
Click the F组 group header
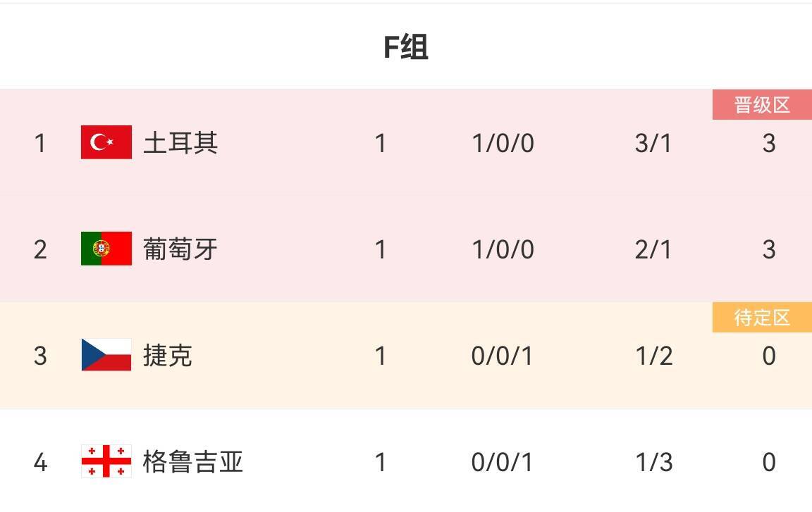(x=406, y=47)
